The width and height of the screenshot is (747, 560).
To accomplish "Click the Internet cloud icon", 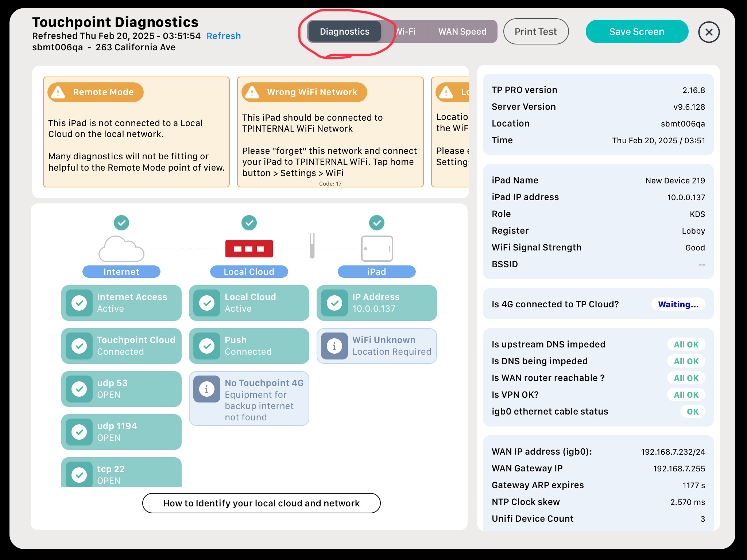I will click(121, 249).
